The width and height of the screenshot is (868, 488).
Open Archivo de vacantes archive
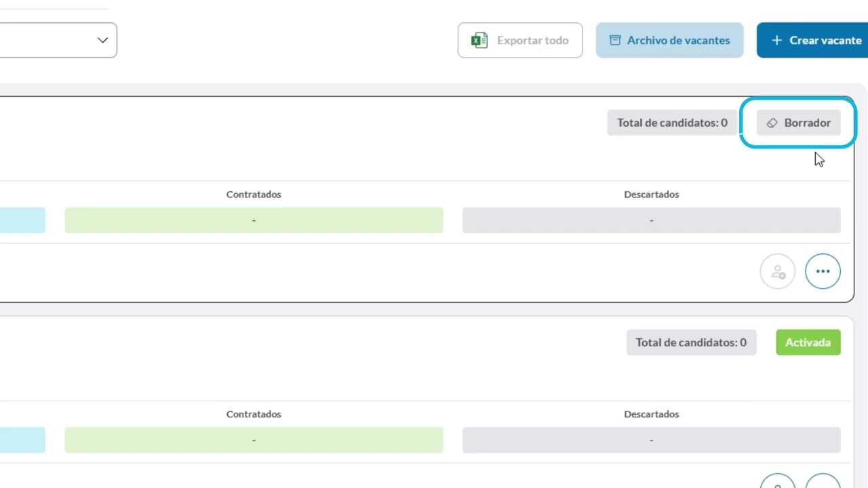pos(669,41)
